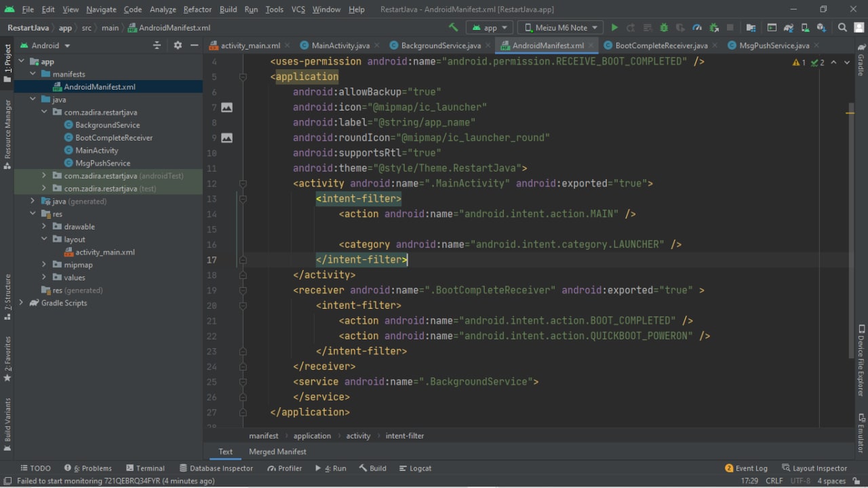This screenshot has height=488, width=868.
Task: Open the VCS menu
Action: pos(298,10)
